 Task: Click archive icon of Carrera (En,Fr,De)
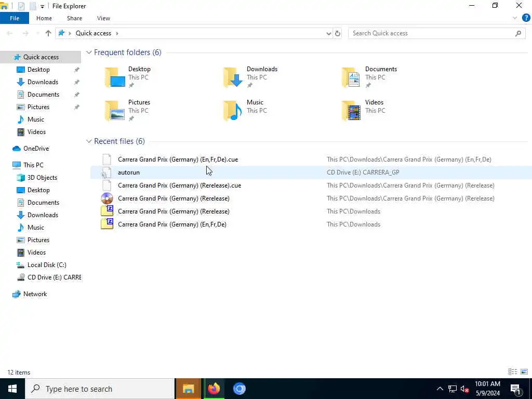(x=107, y=224)
